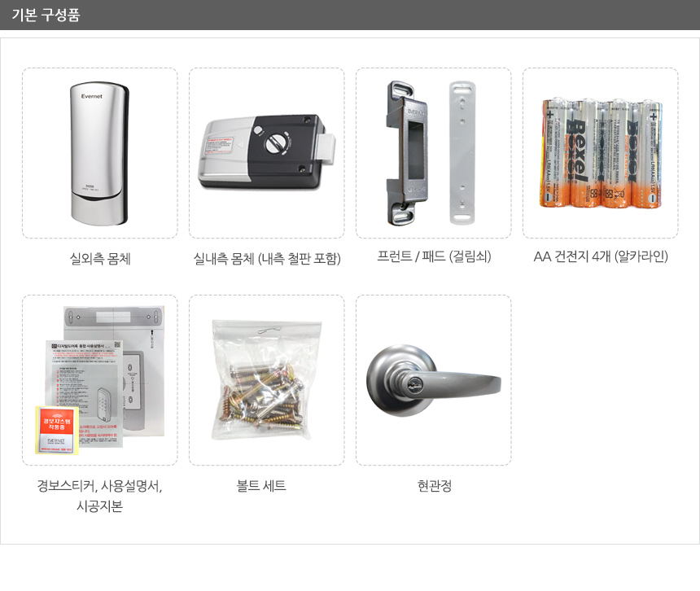The width and height of the screenshot is (700, 591).
Task: Click the dark front strike plate image
Action: point(407,153)
